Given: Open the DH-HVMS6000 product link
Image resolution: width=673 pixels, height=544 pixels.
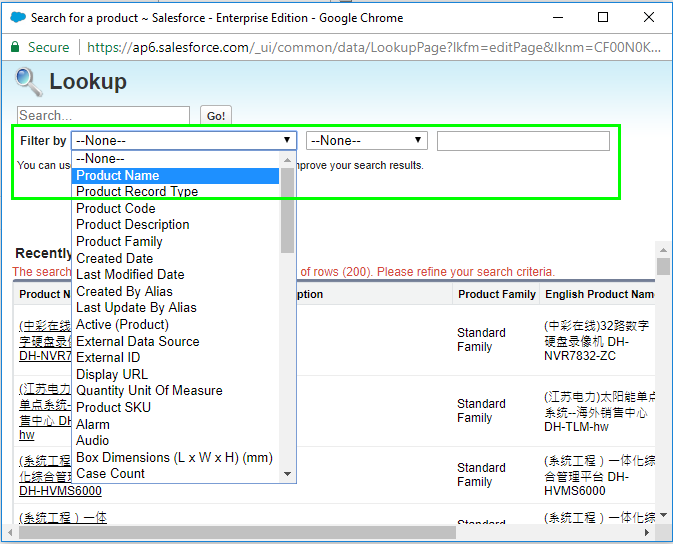Looking at the screenshot, I should [60, 491].
